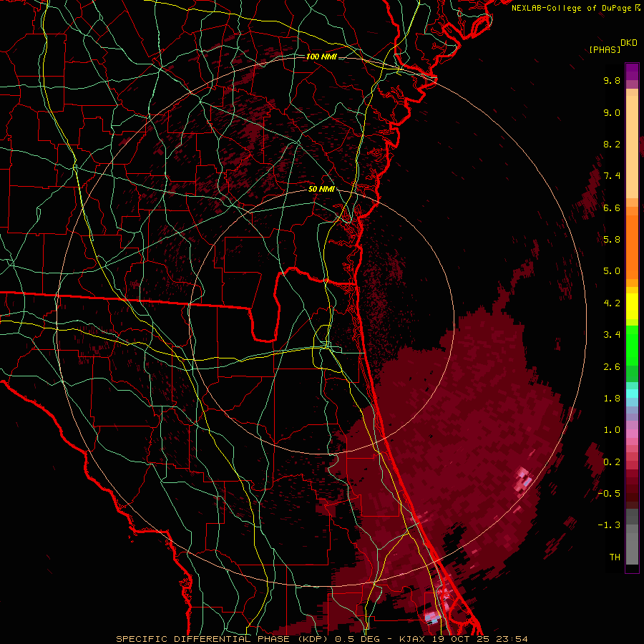Click the radar center highway interchange
This screenshot has width=644, height=644.
[326, 348]
